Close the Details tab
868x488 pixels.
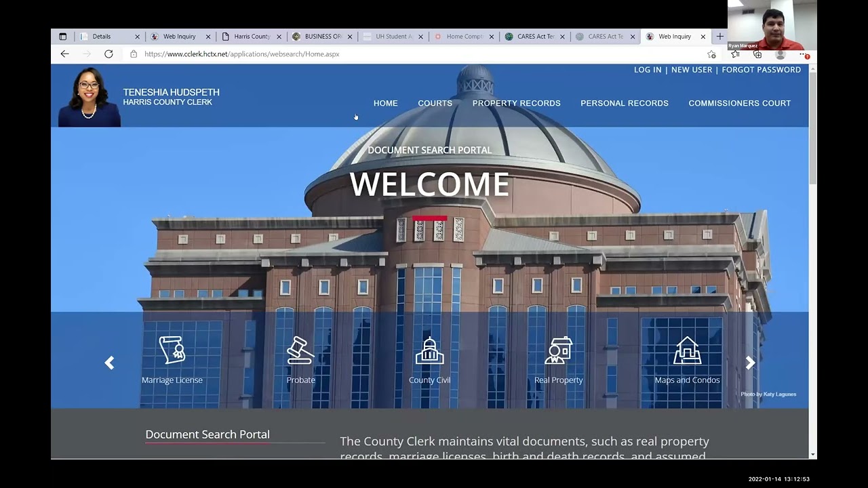point(137,37)
